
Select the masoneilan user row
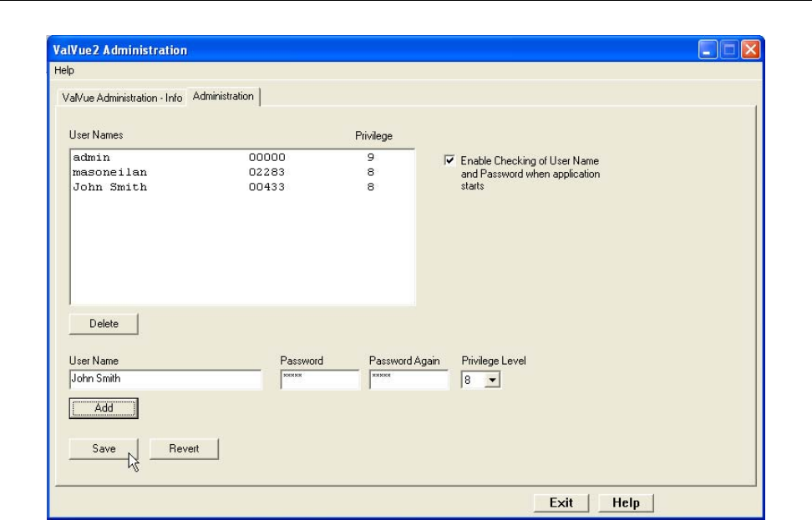pos(241,172)
